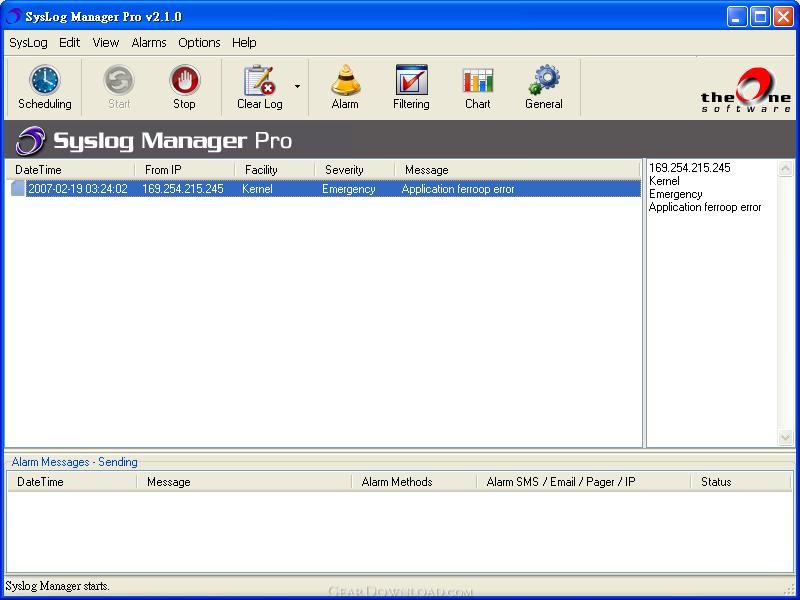Click 'Syslog Manager starts.' status bar text
Screen dimensions: 800x600
click(57, 586)
